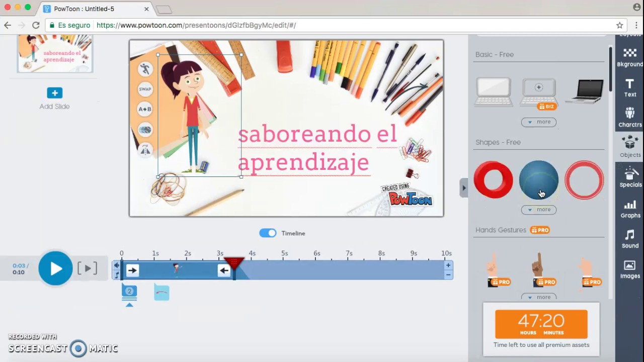
Task: Open the Sound panel
Action: click(630, 239)
